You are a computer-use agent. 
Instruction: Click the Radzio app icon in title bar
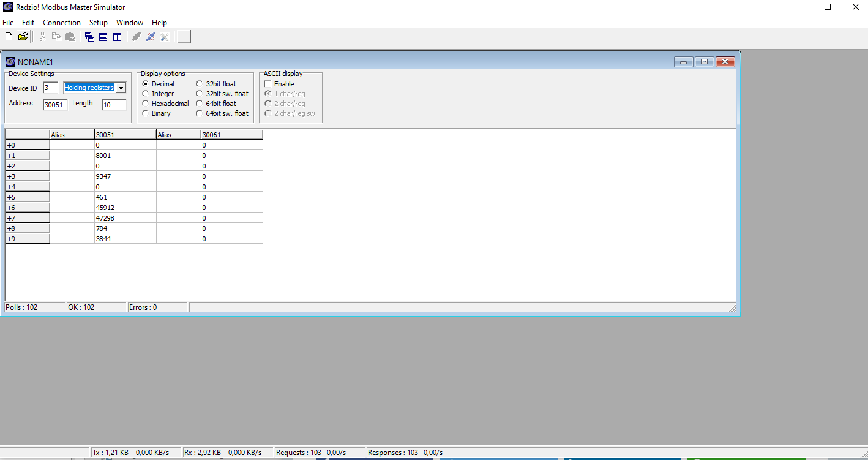(x=8, y=7)
